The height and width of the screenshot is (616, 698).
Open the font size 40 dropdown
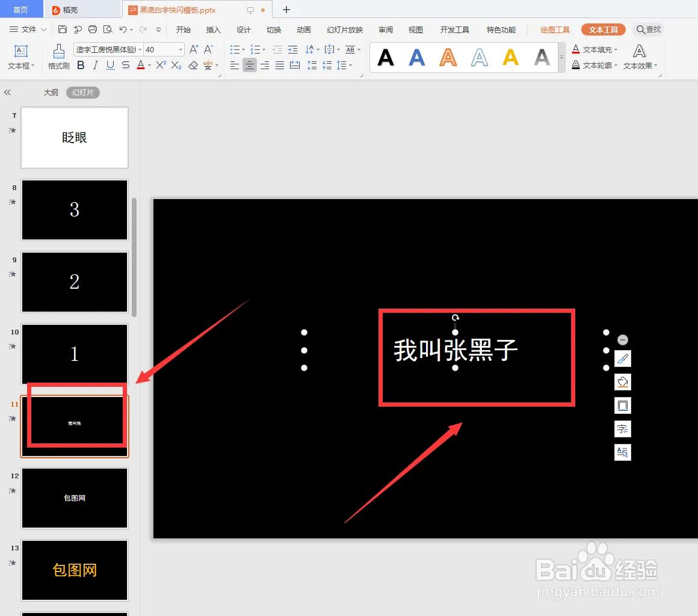click(181, 49)
